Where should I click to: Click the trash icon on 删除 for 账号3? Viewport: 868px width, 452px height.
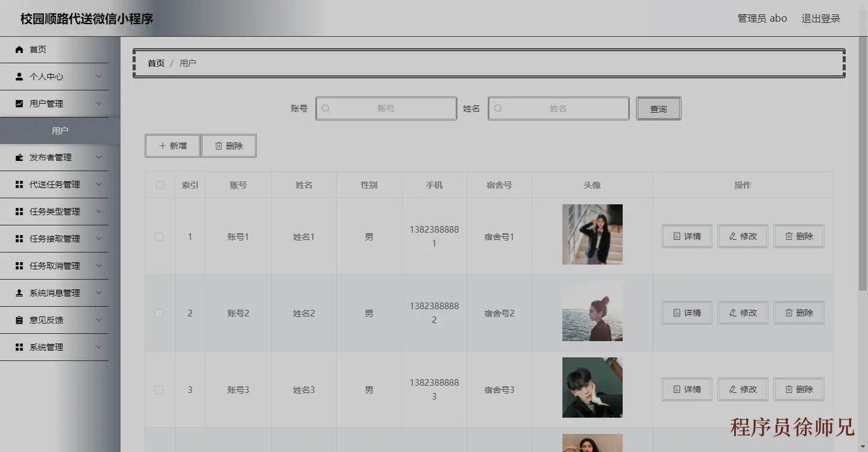pyautogui.click(x=789, y=389)
